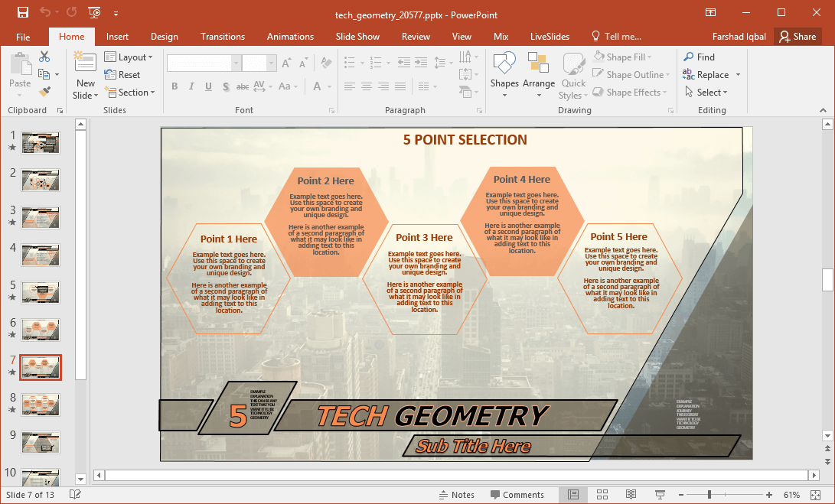835x504 pixels.
Task: Start slideshow from beginning via quick access icon
Action: click(x=94, y=12)
